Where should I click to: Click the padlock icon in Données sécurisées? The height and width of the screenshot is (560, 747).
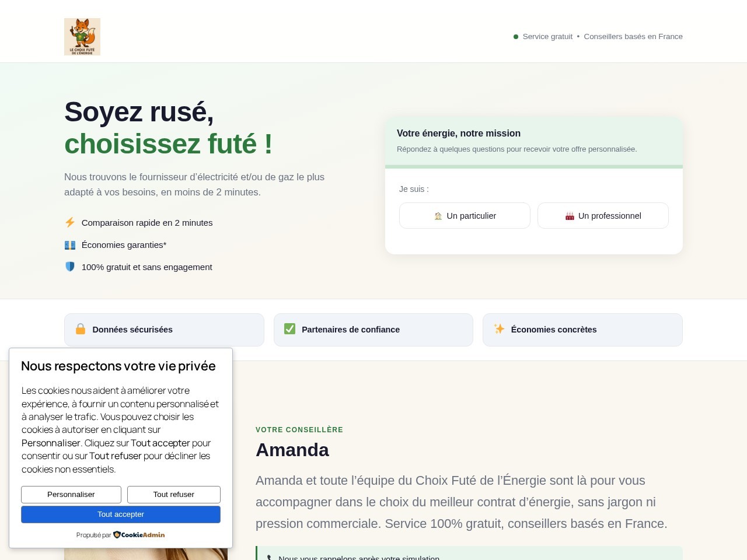tap(81, 329)
